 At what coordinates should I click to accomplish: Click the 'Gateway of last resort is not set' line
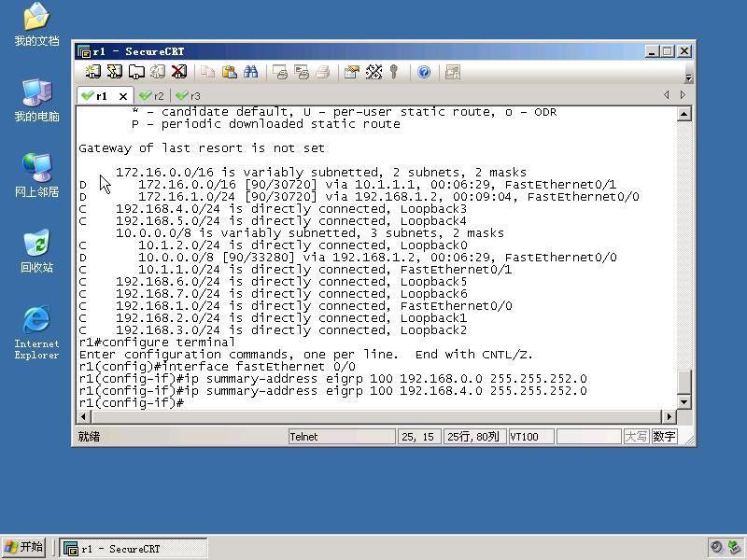[202, 148]
